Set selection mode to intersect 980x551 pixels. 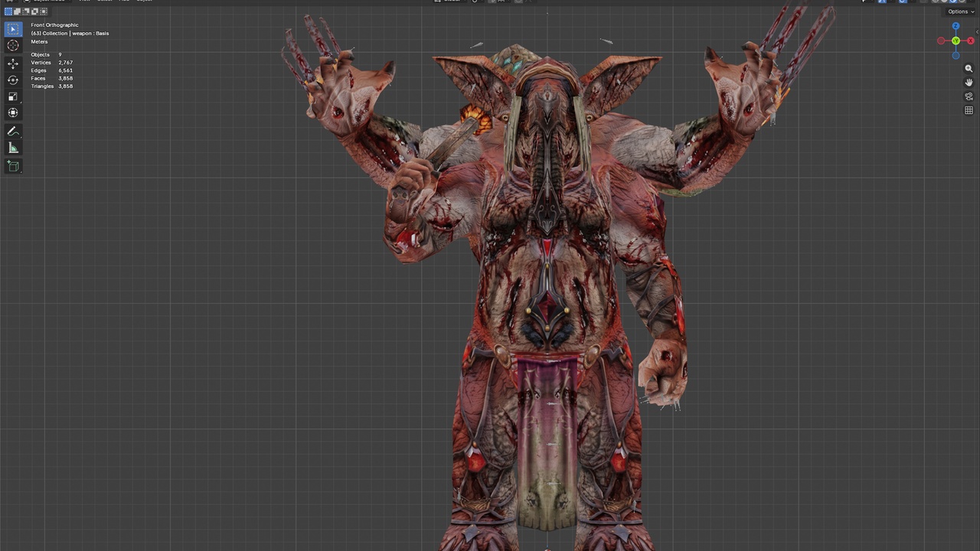(x=42, y=11)
